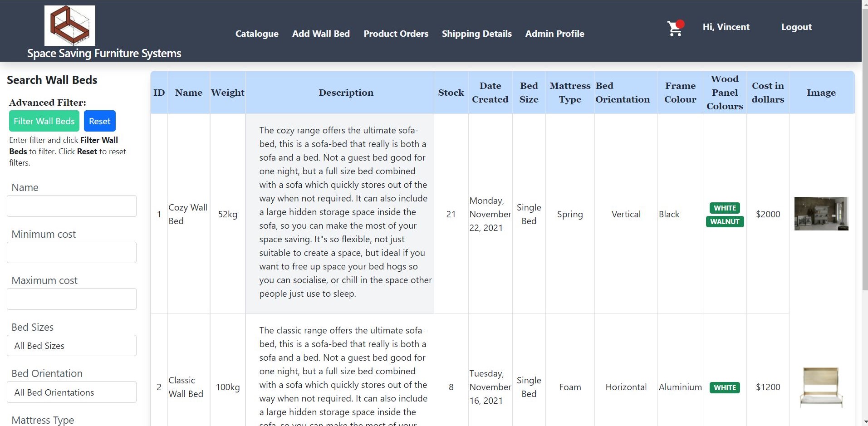Screen dimensions: 868x426
Task: Apply filters with Filter Wall Beds button
Action: pyautogui.click(x=44, y=121)
